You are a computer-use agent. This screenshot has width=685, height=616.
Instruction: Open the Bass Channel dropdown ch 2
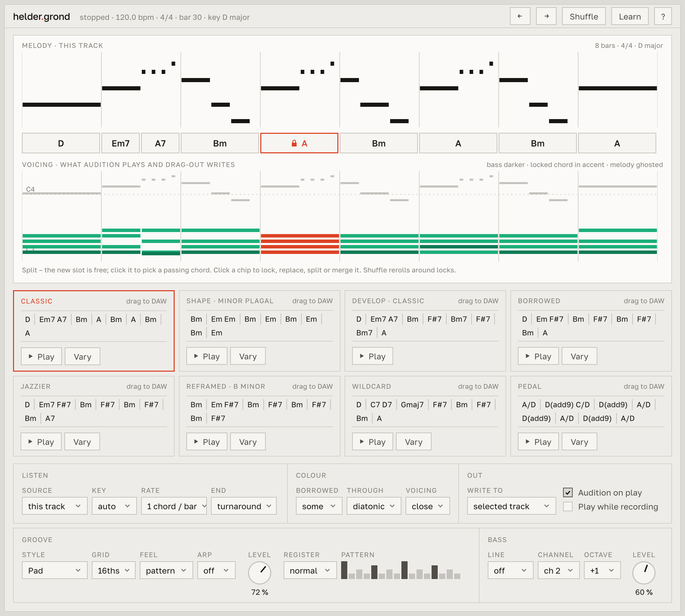(x=559, y=570)
